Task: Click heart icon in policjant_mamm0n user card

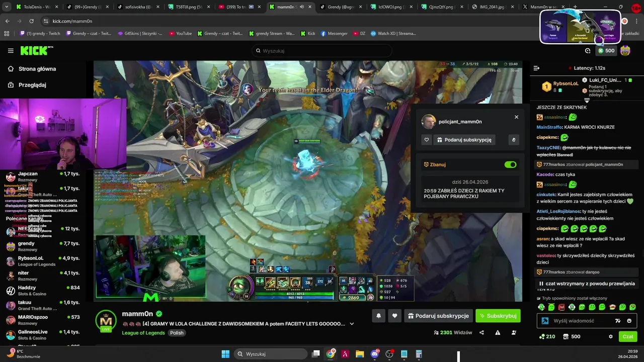Action: click(x=427, y=140)
